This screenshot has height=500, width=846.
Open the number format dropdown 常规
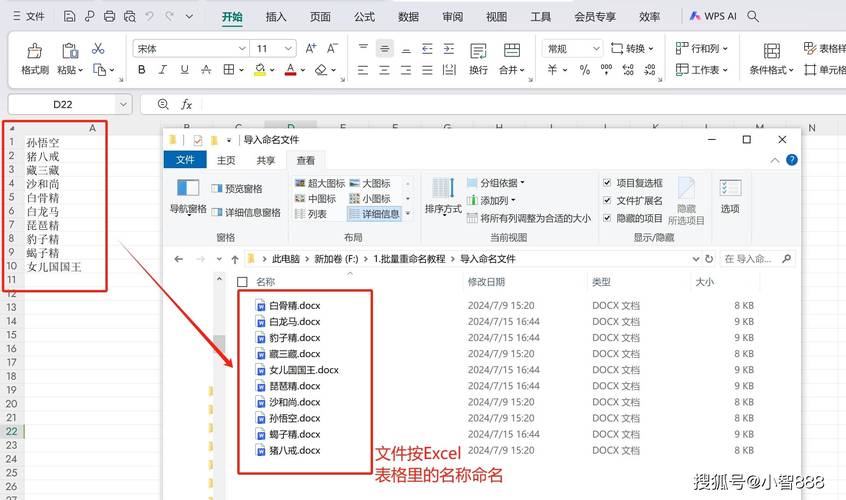[596, 49]
